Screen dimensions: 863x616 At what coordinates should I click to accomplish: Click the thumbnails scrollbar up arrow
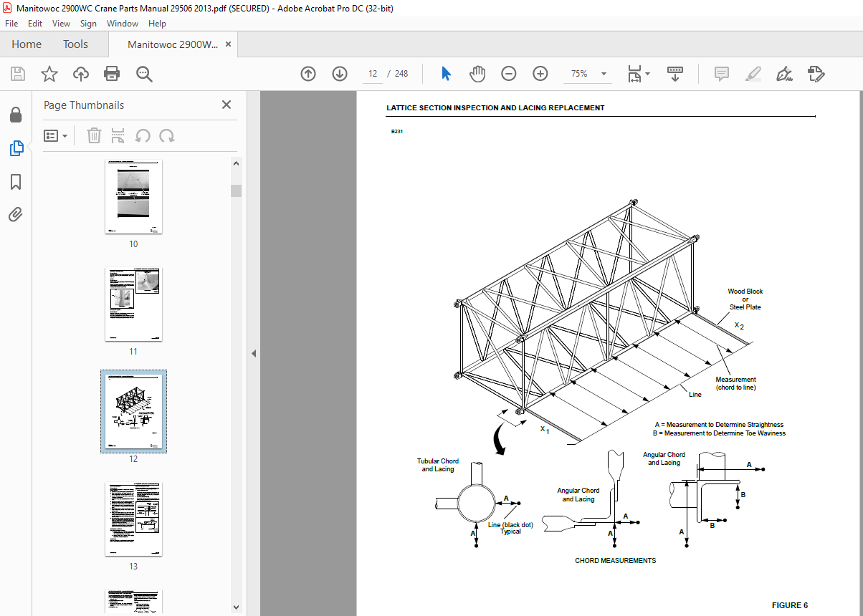[237, 163]
